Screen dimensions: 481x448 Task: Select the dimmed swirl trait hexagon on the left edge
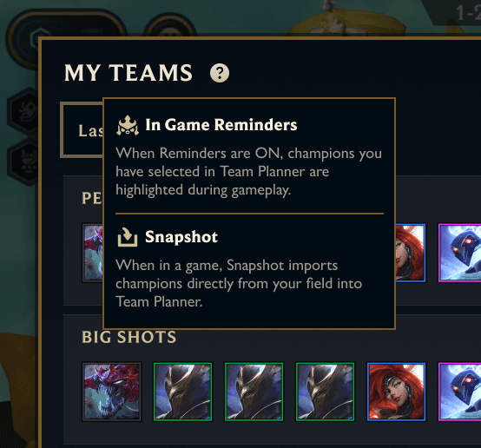24,111
